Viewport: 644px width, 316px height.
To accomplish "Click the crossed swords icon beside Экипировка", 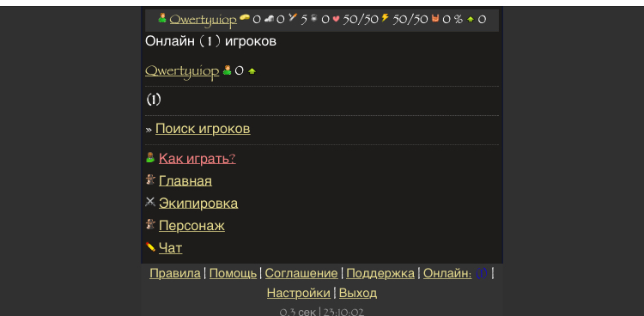I will coord(150,202).
